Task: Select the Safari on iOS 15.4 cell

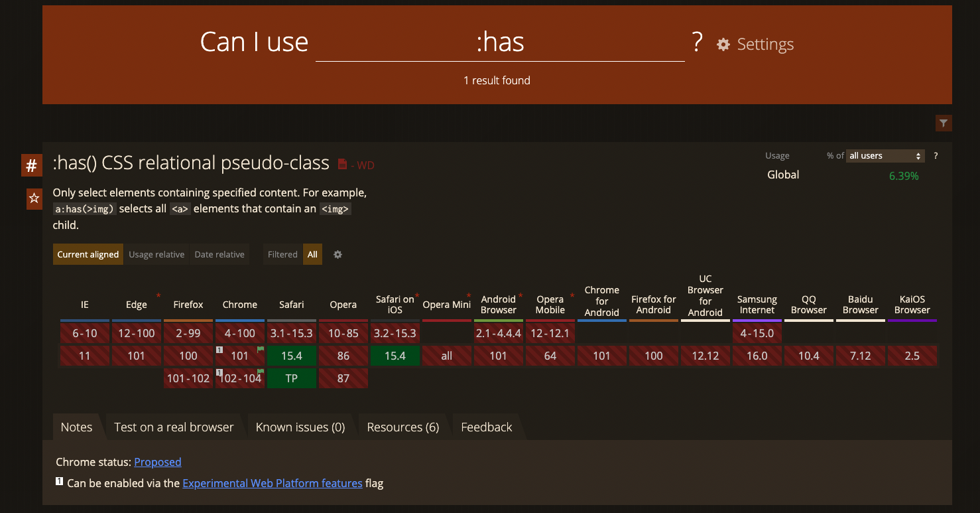Action: pos(395,356)
